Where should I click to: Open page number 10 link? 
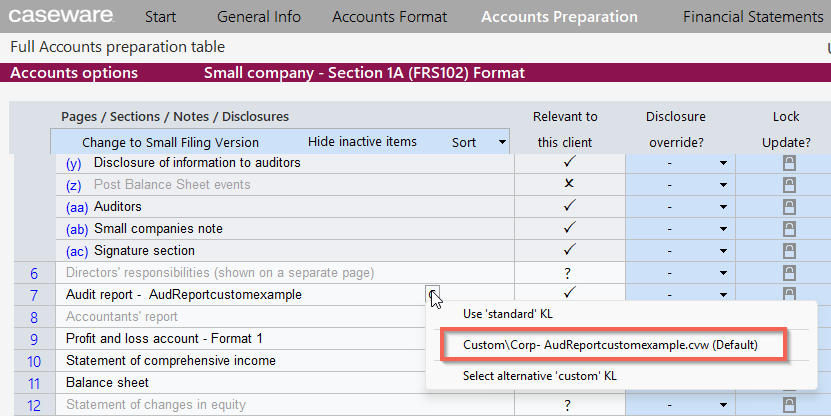pyautogui.click(x=34, y=361)
